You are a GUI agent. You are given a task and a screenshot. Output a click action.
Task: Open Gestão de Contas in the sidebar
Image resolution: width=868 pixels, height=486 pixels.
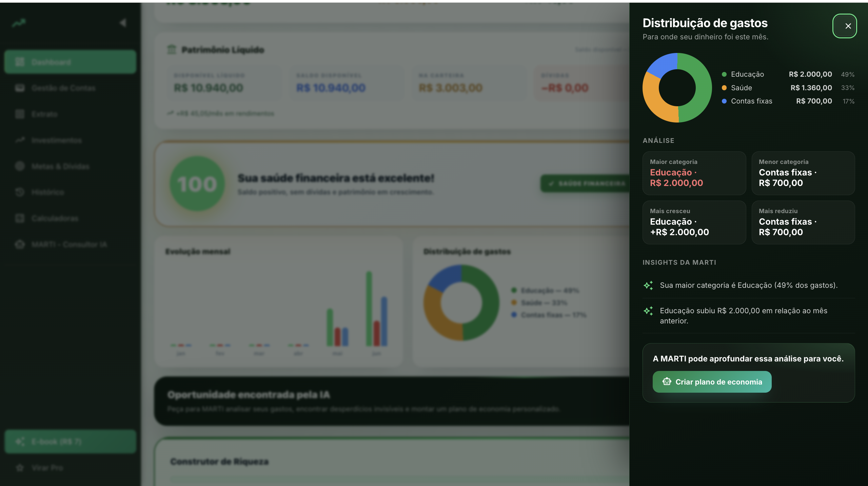click(x=70, y=88)
